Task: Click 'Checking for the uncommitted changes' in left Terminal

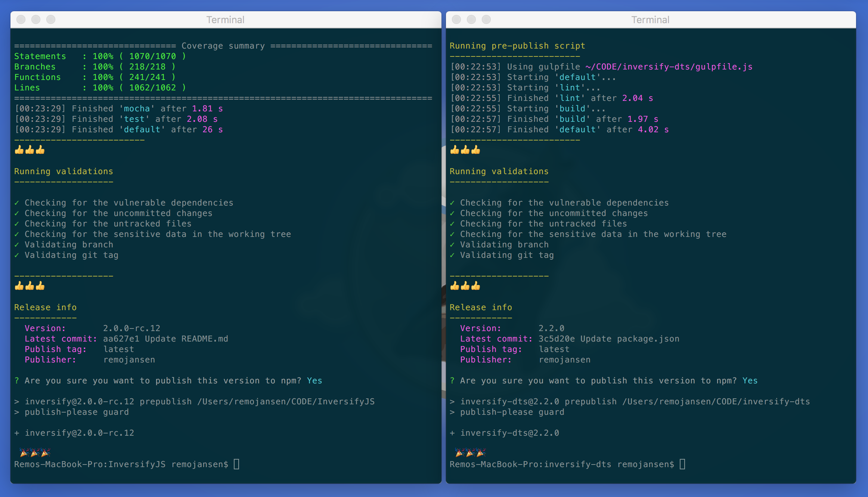Action: click(113, 213)
